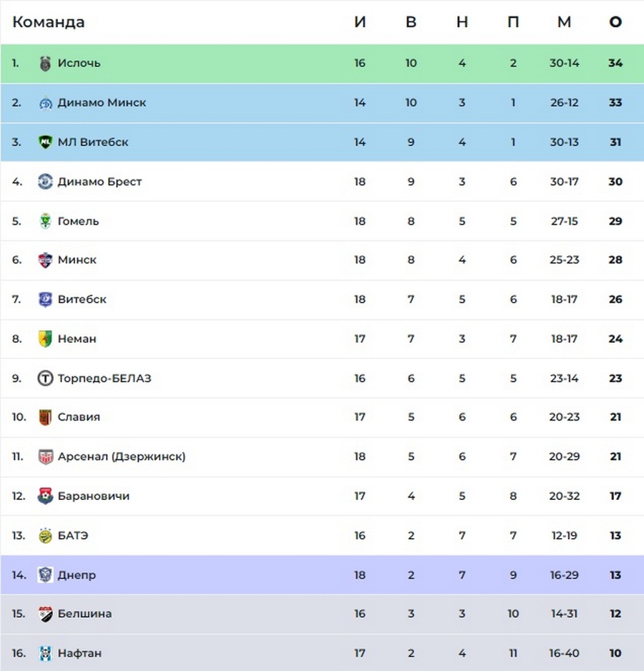
Task: Click the Белшина club logo
Action: [45, 614]
